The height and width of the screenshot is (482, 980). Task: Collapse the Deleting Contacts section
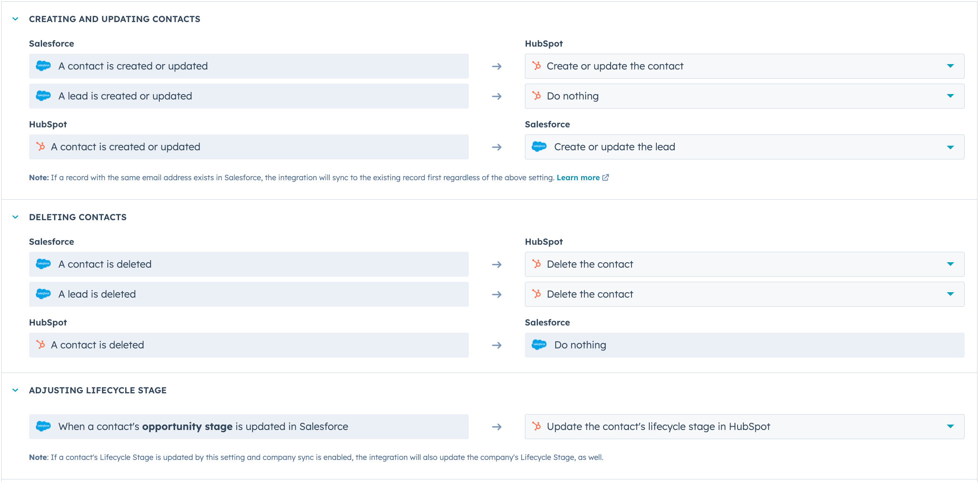pyautogui.click(x=15, y=217)
